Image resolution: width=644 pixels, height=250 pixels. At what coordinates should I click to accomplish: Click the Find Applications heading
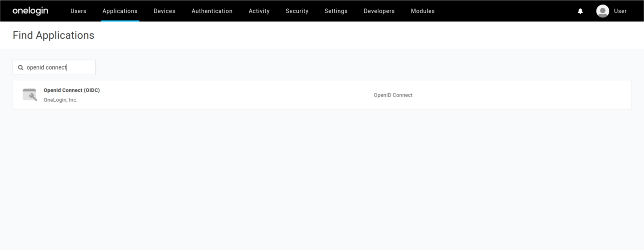tap(53, 35)
